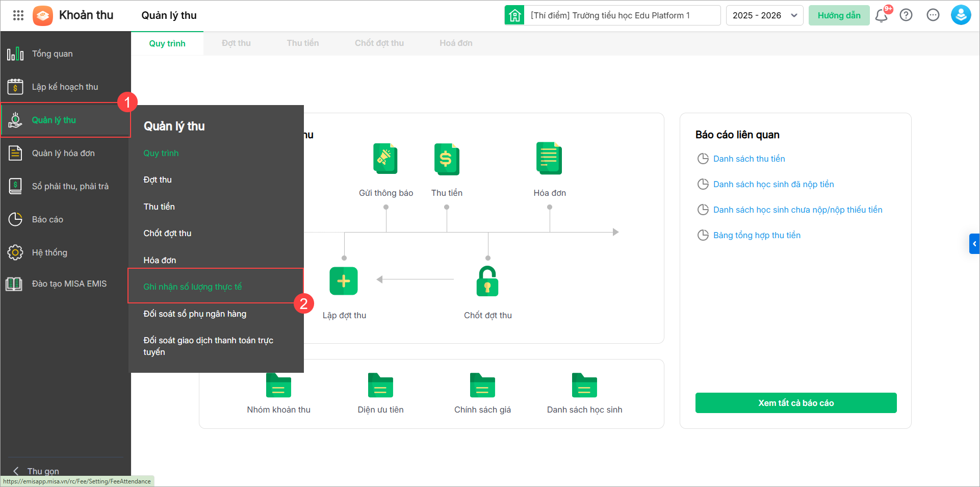Switch to the Chốt đợt thu tab
This screenshot has height=487, width=980.
point(379,43)
